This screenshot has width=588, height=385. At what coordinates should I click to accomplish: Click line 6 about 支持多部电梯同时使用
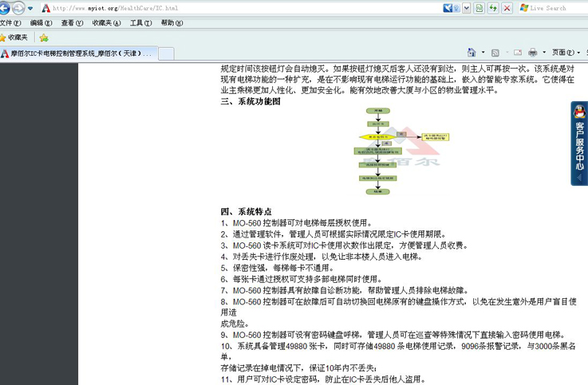coord(302,280)
